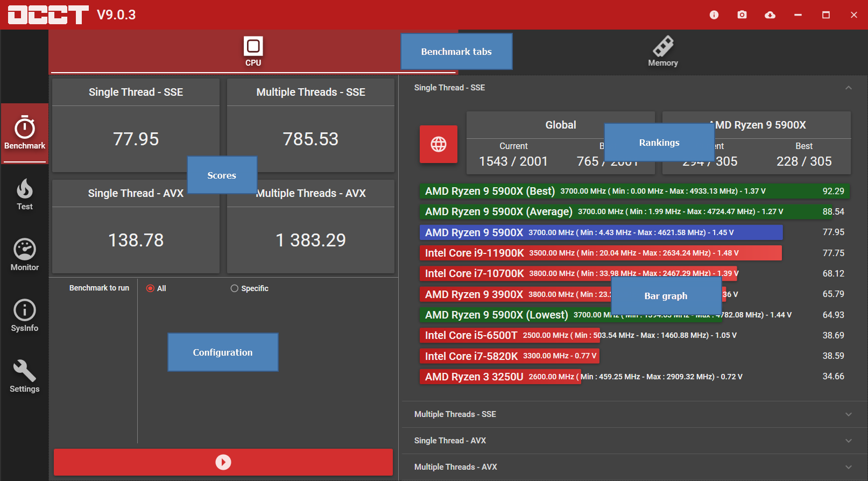Viewport: 868px width, 481px height.
Task: Select the AMD Ryzen 9 3900X bar
Action: [573, 294]
